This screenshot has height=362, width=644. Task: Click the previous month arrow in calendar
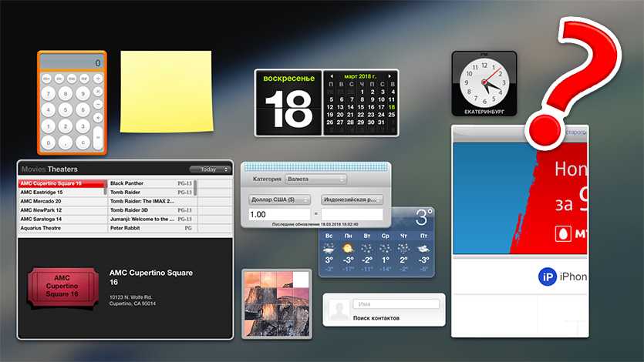332,77
